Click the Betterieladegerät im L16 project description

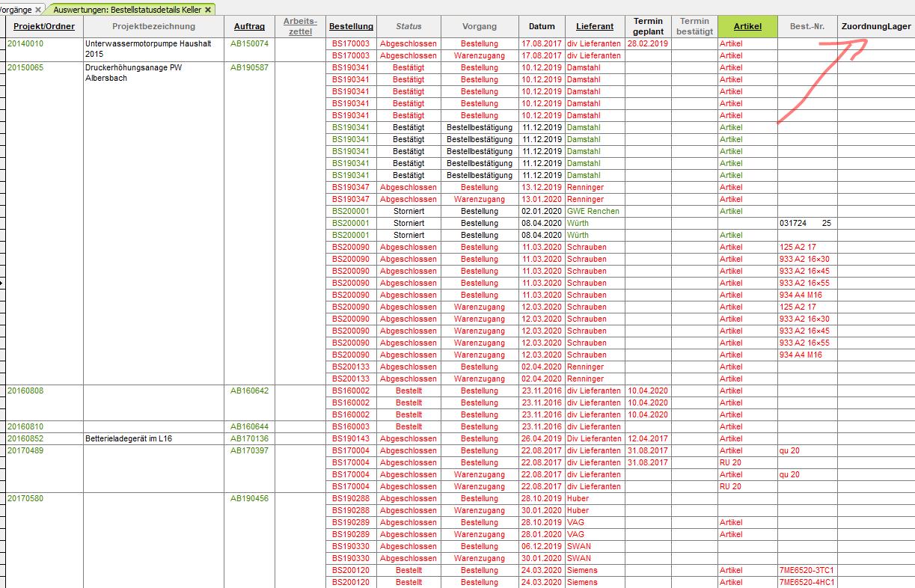pos(129,439)
